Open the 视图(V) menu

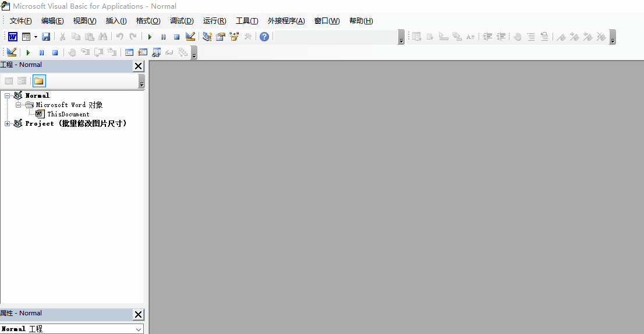(x=84, y=21)
